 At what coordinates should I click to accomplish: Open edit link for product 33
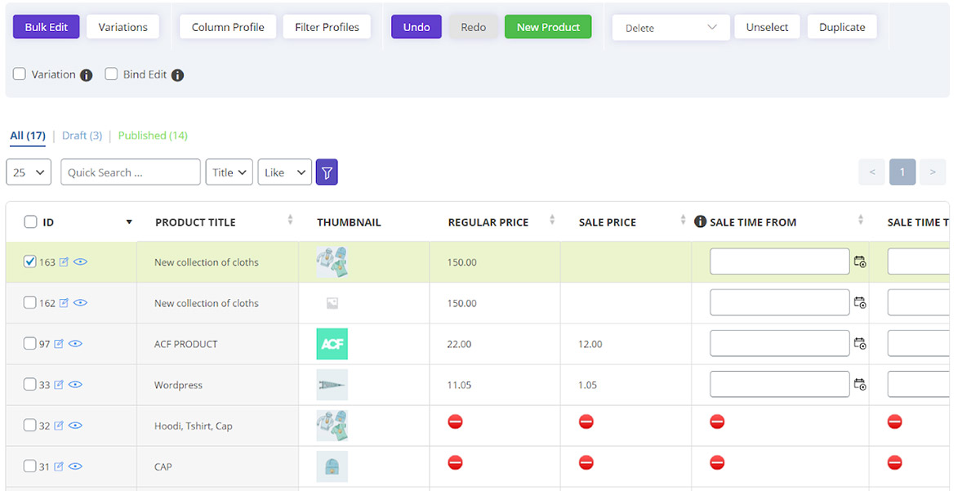pyautogui.click(x=59, y=385)
